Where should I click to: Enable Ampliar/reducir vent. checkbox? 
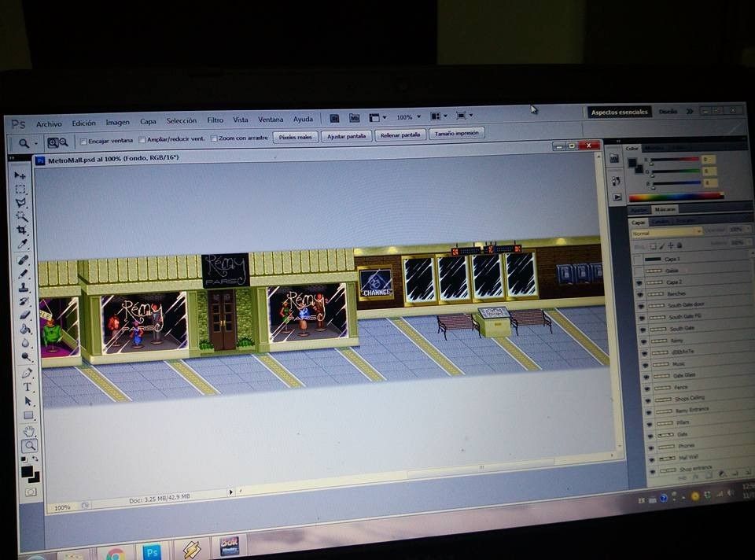(x=142, y=140)
